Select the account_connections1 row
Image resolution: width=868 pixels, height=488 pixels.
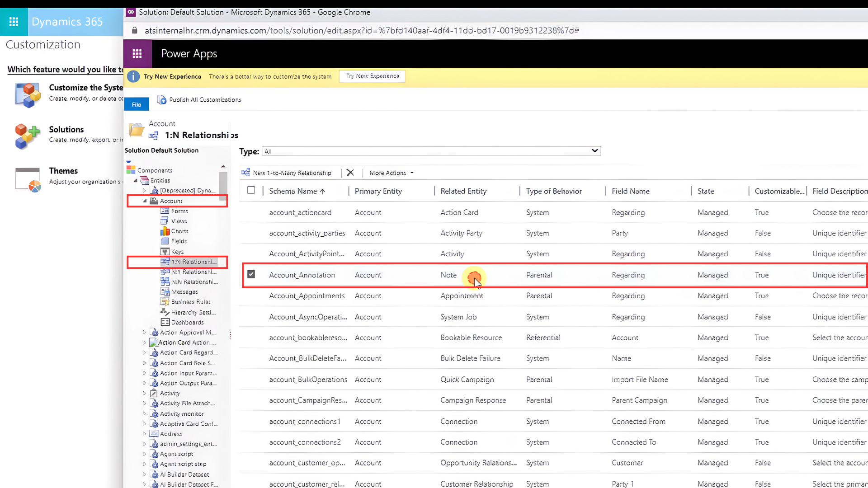click(553, 422)
